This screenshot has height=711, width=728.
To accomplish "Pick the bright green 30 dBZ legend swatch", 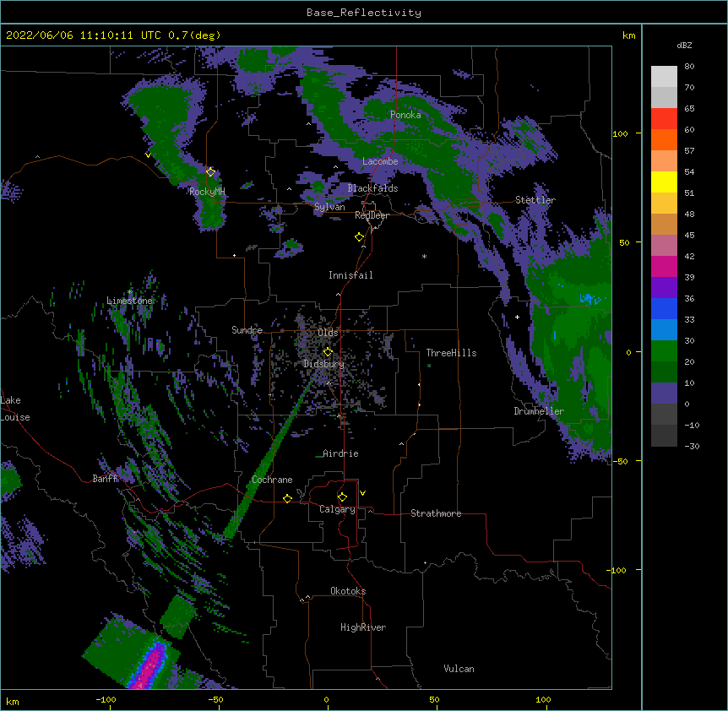I will pyautogui.click(x=664, y=351).
